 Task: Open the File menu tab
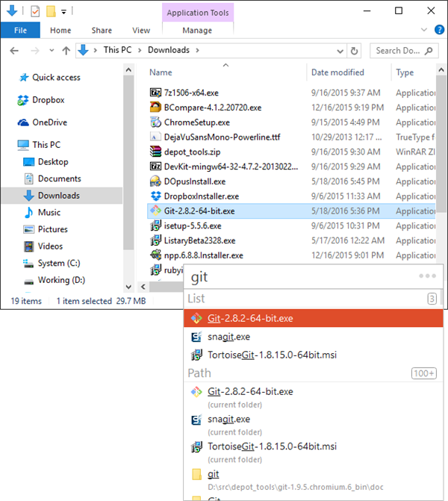click(x=20, y=31)
